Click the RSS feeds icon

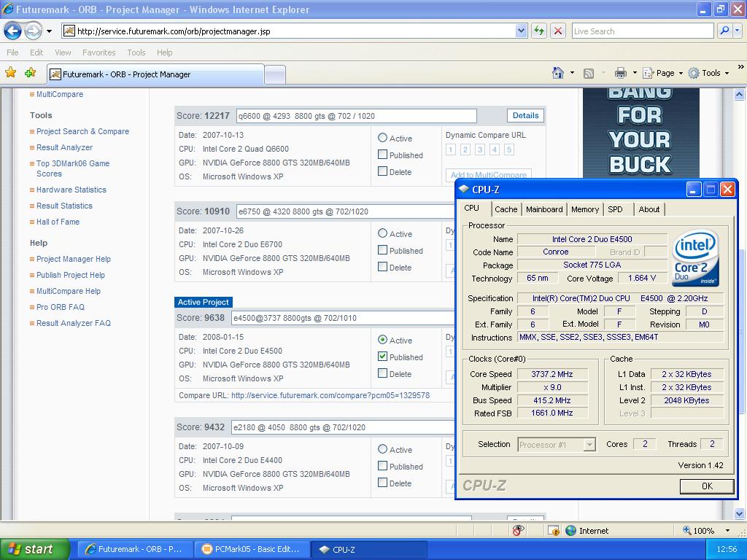click(589, 74)
